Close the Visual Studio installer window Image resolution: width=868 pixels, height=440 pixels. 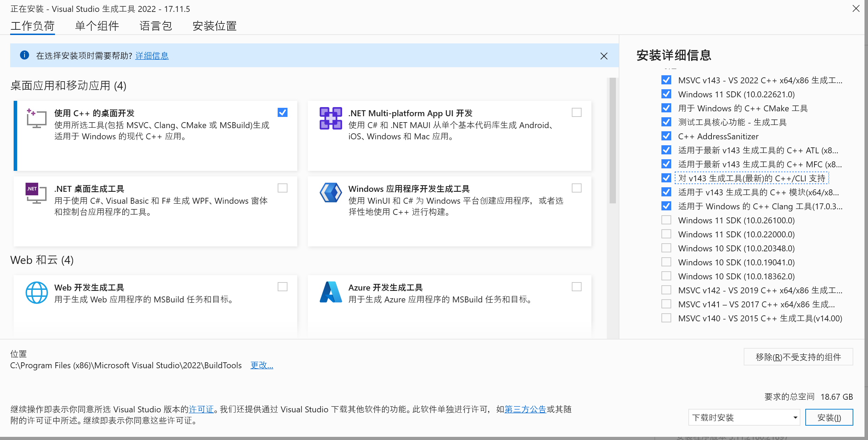pyautogui.click(x=856, y=8)
